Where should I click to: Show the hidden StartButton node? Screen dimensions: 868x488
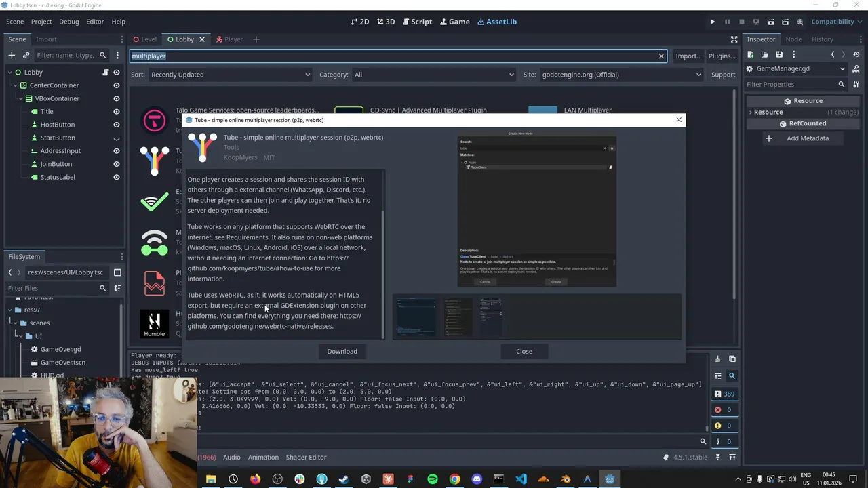coord(117,138)
